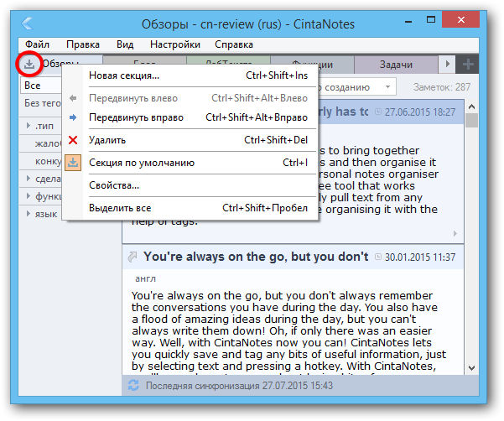The image size is (504, 421).
Task: Select the Без тегов filter
Action: 41,103
